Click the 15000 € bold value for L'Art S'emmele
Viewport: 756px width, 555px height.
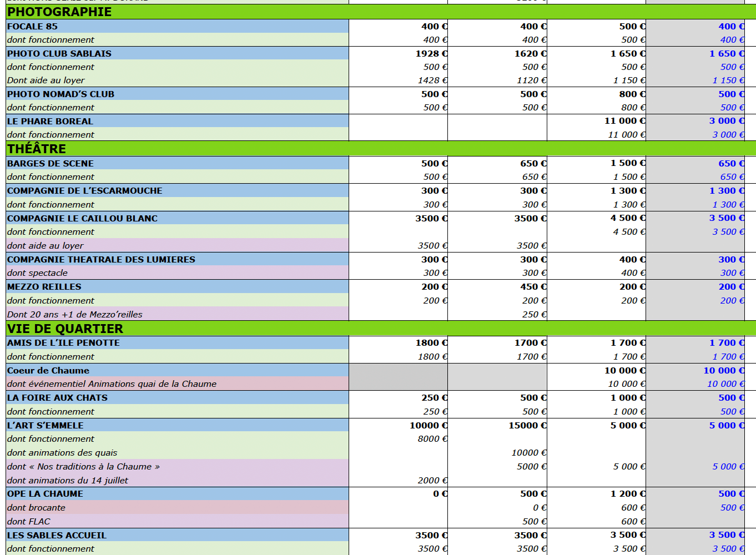click(x=527, y=425)
